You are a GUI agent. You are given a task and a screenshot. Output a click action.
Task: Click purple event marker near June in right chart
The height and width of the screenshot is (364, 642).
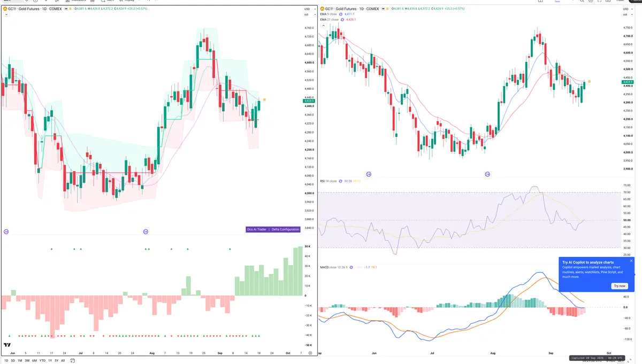click(369, 174)
